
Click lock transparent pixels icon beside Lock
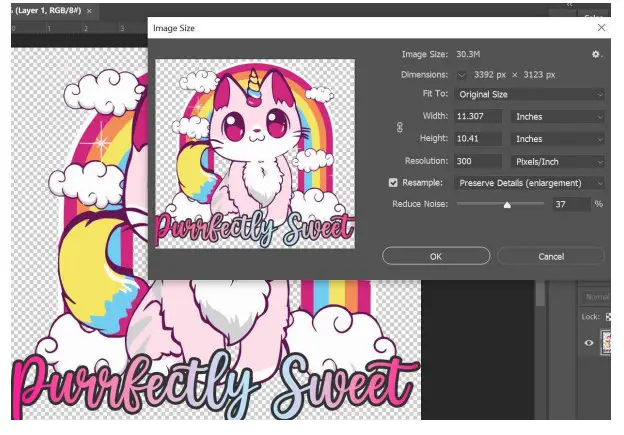click(x=608, y=317)
